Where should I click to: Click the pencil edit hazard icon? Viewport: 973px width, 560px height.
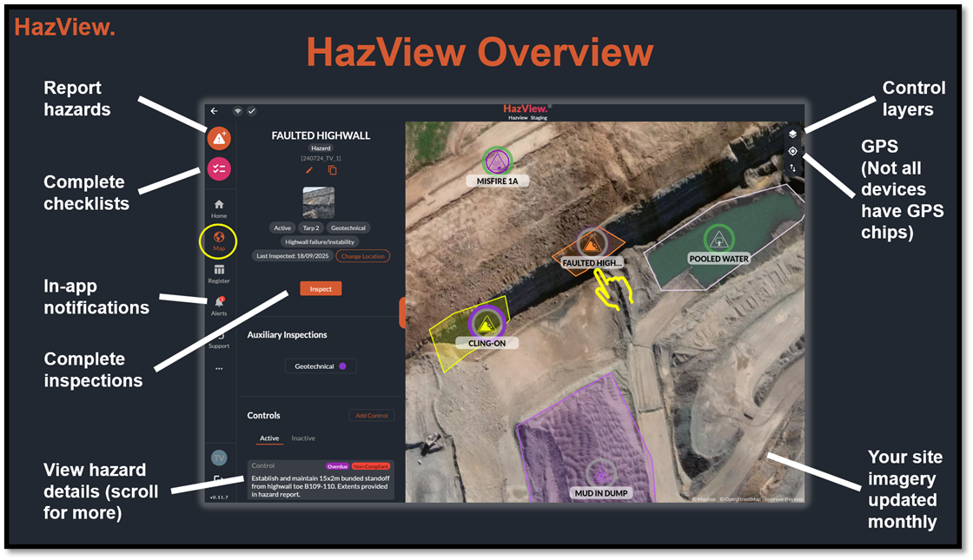click(309, 170)
